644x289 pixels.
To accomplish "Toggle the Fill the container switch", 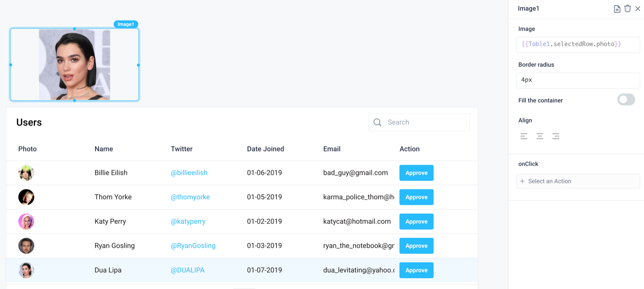I will point(626,100).
